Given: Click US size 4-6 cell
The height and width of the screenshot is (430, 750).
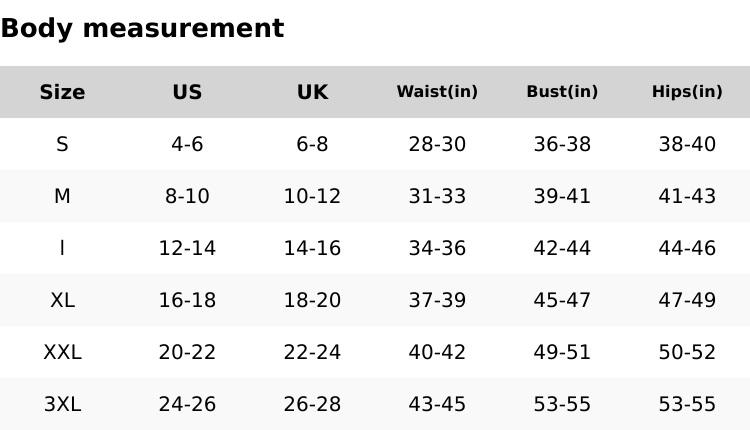Looking at the screenshot, I should tap(187, 144).
